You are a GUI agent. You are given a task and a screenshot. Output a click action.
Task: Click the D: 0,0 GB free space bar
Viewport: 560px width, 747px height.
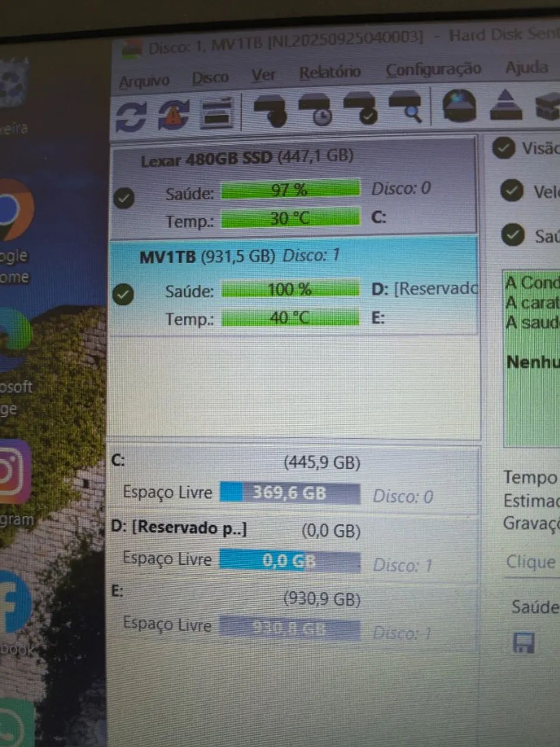pyautogui.click(x=290, y=561)
